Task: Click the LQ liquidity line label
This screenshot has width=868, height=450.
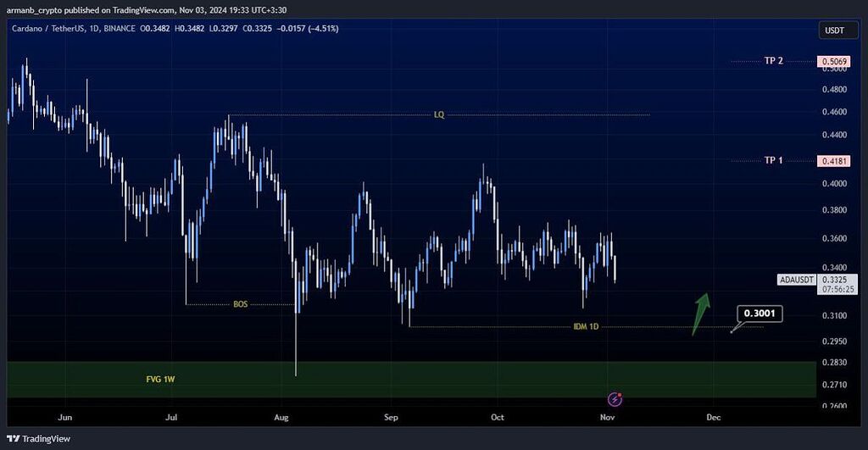Action: click(x=438, y=115)
